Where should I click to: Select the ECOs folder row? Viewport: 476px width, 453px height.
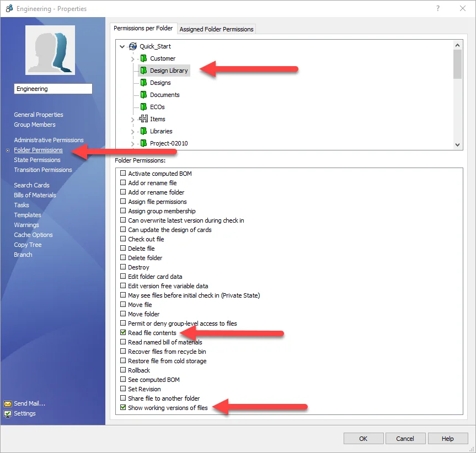pyautogui.click(x=157, y=107)
